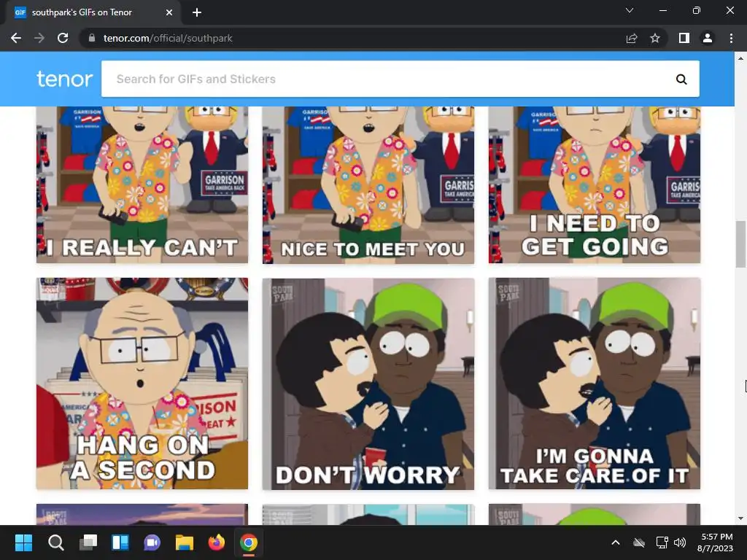The image size is (747, 560).
Task: Open the I REALLY CAN'T GIF
Action: pyautogui.click(x=142, y=184)
